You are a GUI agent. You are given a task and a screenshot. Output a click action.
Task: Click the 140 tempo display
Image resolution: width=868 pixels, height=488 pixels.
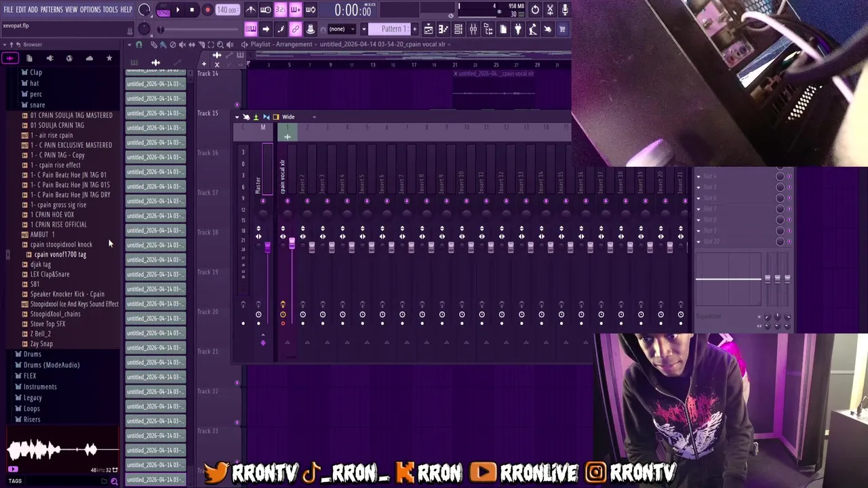tap(228, 9)
